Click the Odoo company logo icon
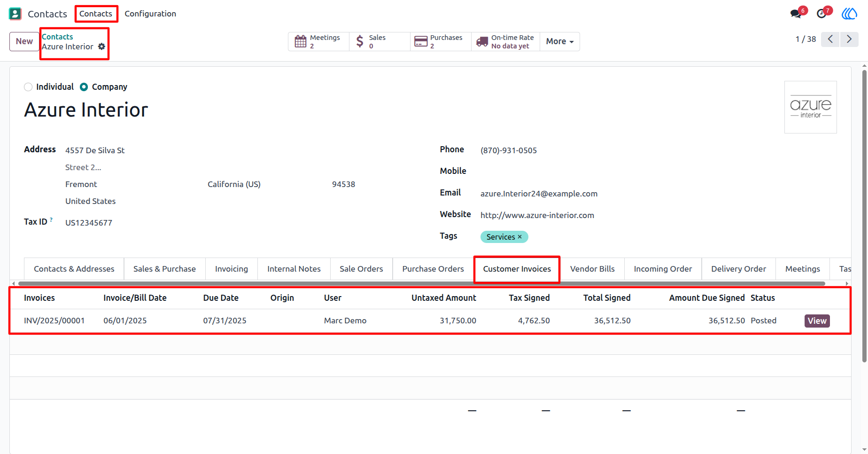The image size is (868, 454). [849, 14]
